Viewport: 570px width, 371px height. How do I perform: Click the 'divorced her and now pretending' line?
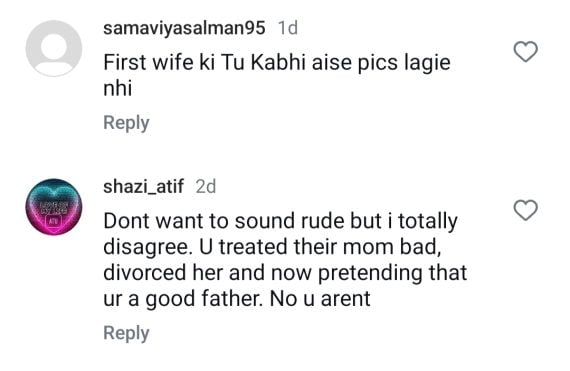pos(285,273)
